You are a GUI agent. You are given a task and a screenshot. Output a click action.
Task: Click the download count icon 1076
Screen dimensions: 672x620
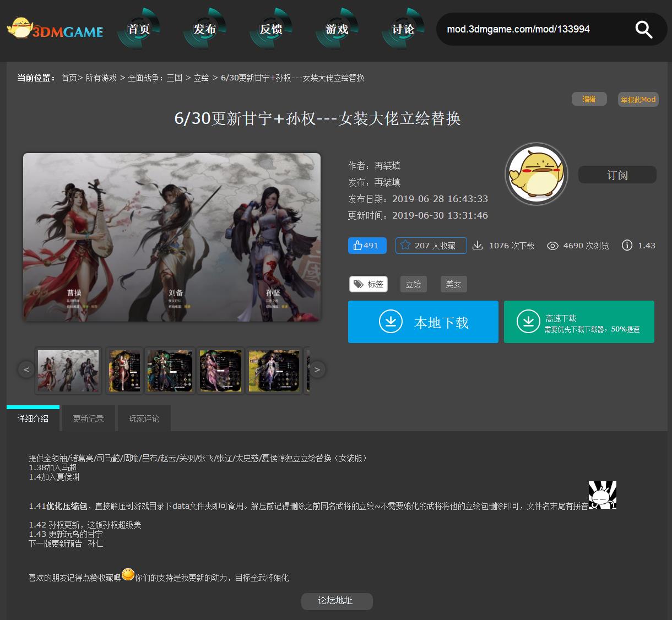[x=478, y=246]
